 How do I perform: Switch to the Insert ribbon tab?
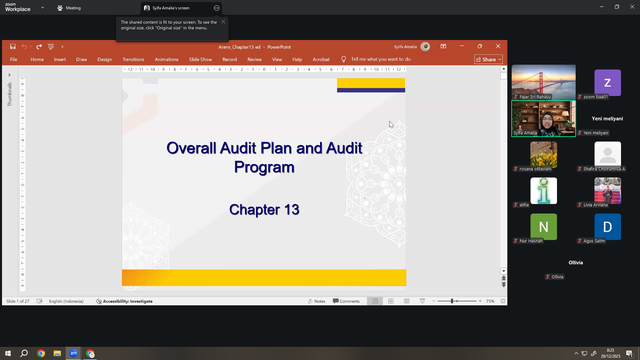tap(60, 60)
